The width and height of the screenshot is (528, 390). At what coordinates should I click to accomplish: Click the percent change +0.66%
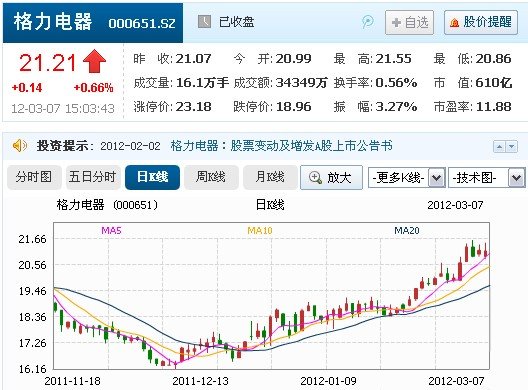click(x=93, y=88)
